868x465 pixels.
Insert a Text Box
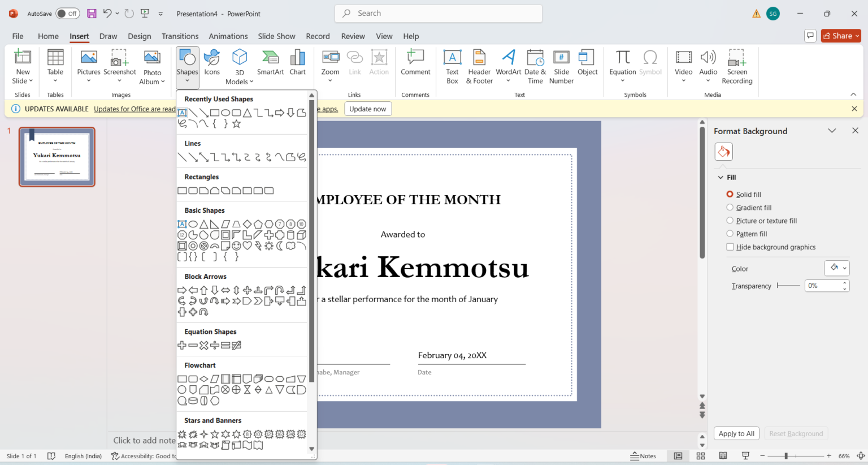tap(452, 66)
